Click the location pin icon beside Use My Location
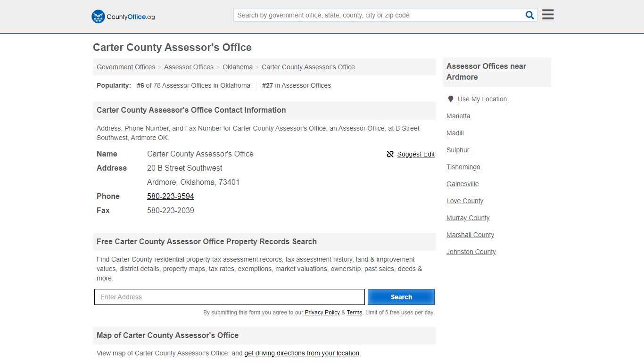 (451, 99)
